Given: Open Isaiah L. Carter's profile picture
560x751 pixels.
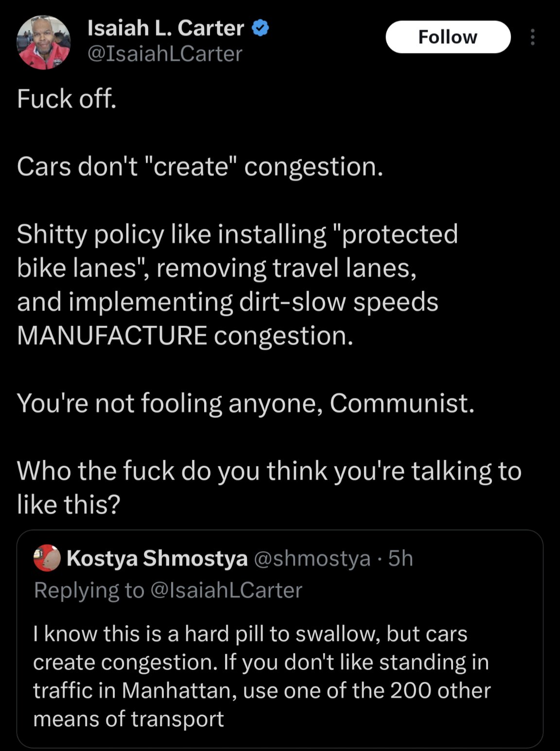Looking at the screenshot, I should click(44, 43).
